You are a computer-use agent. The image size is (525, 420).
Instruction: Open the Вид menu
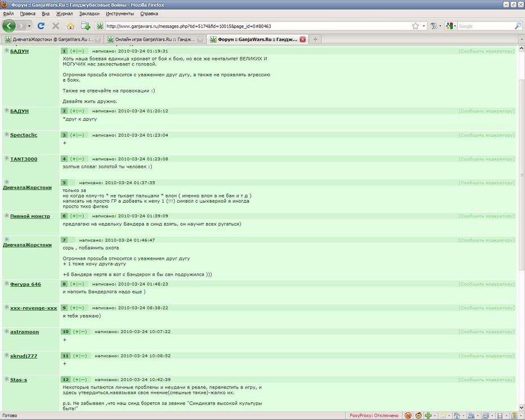[x=46, y=14]
